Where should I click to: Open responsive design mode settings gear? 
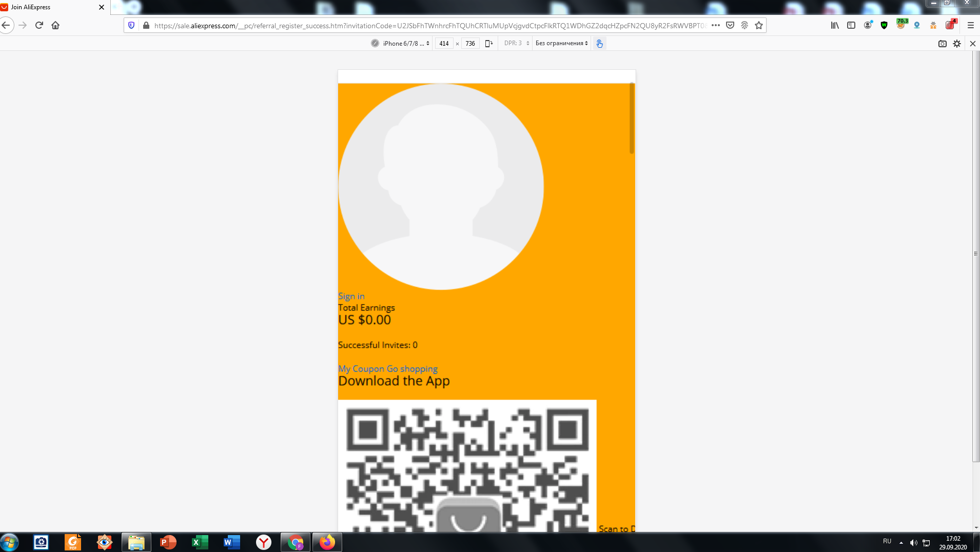tap(957, 44)
